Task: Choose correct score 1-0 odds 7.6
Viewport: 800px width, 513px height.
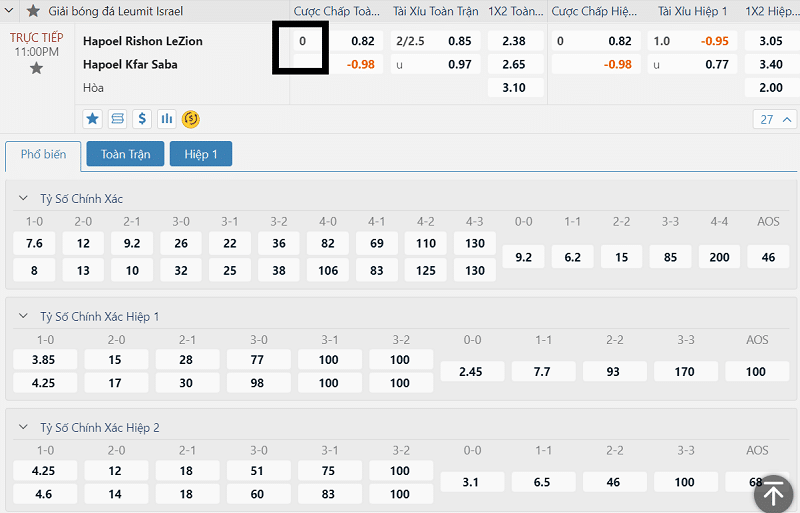Action: coord(34,243)
